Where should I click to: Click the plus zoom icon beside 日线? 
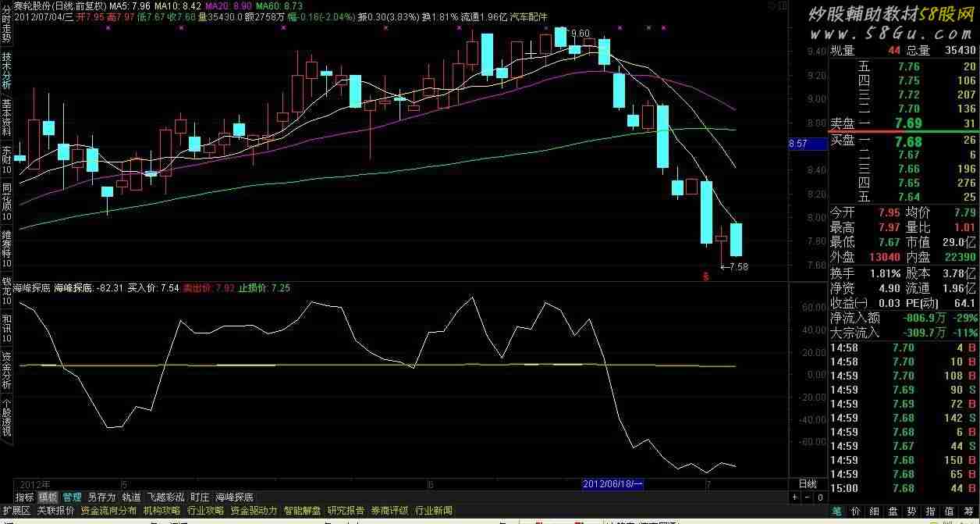794,497
